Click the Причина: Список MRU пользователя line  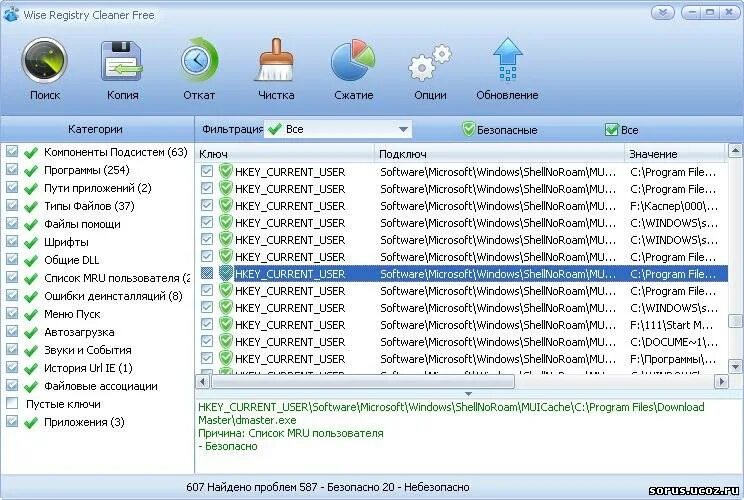pyautogui.click(x=290, y=433)
